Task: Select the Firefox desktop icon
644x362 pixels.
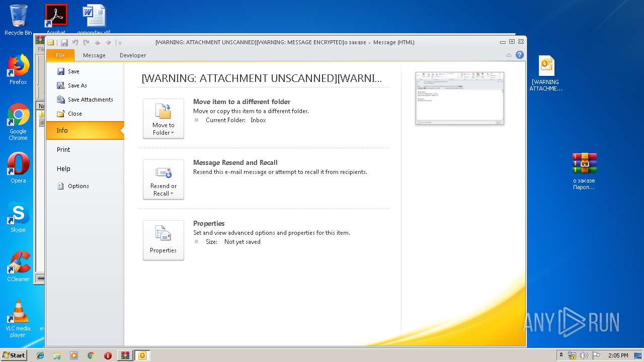Action: (x=18, y=70)
